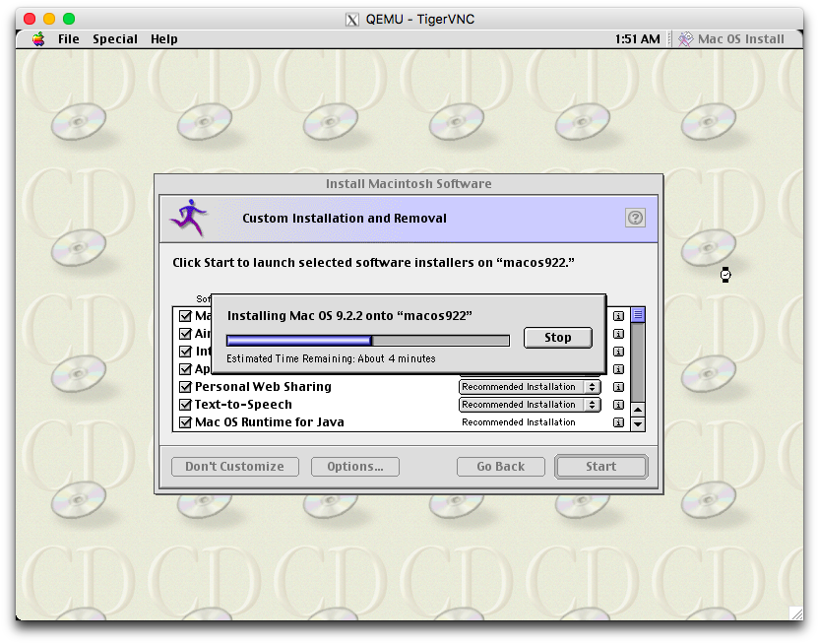Uncheck the partially hidden 'Ma' row checkbox

coord(185,316)
